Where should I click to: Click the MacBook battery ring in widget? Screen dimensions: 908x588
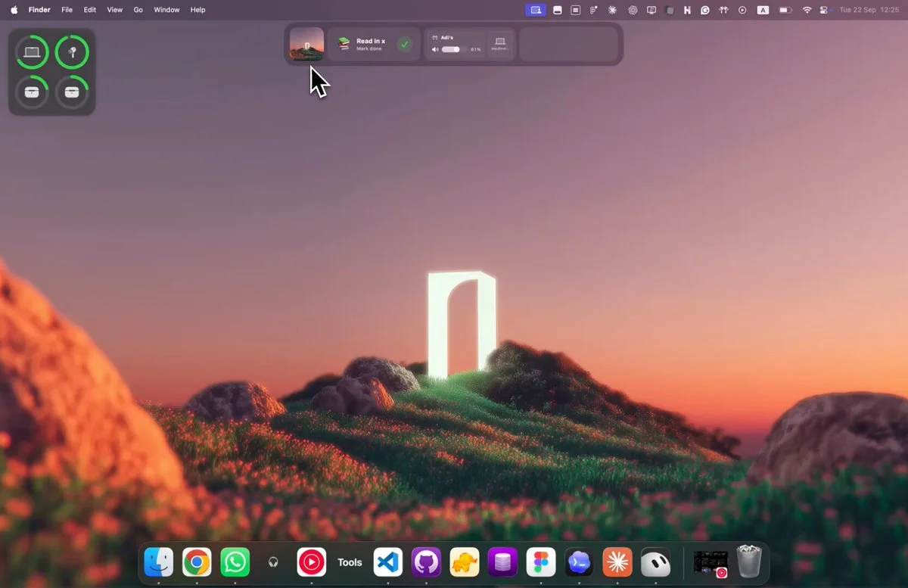pyautogui.click(x=32, y=52)
